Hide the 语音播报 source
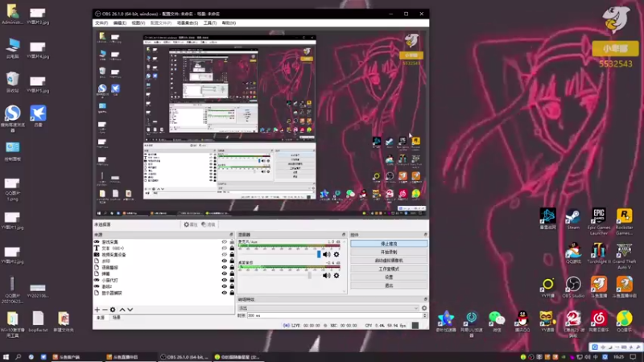Image resolution: width=644 pixels, height=362 pixels. click(225, 268)
